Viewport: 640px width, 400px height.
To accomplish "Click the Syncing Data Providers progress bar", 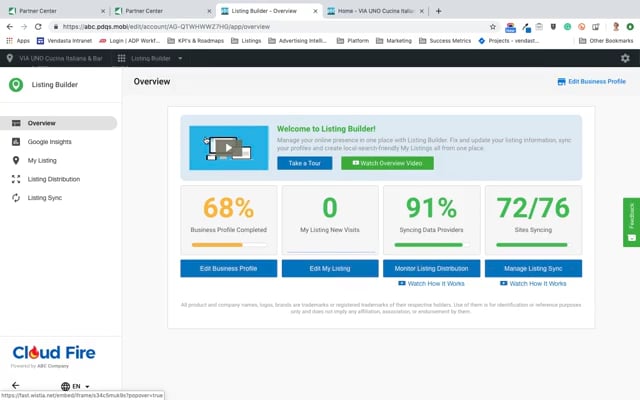I will (431, 245).
